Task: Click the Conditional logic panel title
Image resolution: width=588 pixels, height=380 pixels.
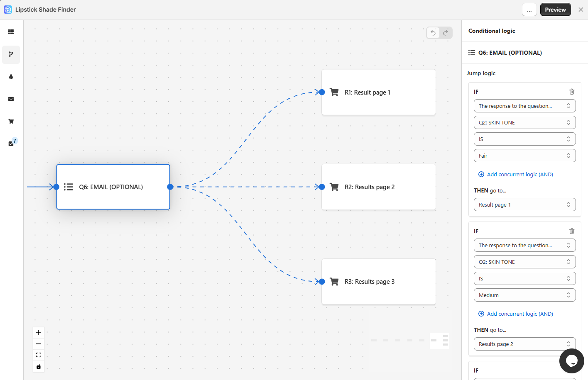Action: point(492,31)
